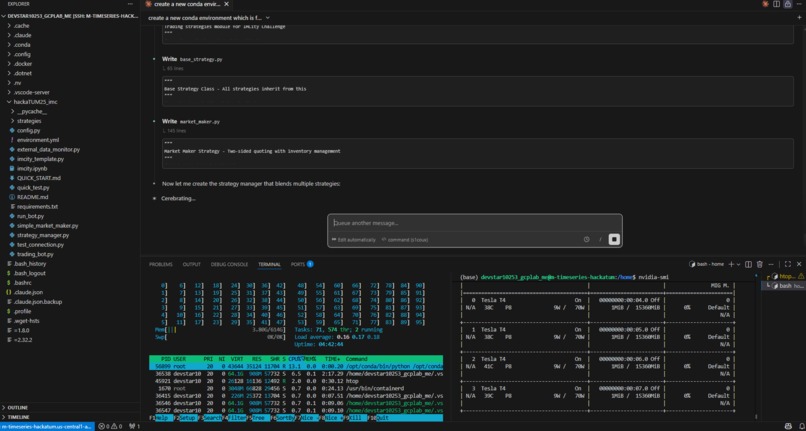
Task: Open the history clock icon in message box
Action: tap(586, 240)
